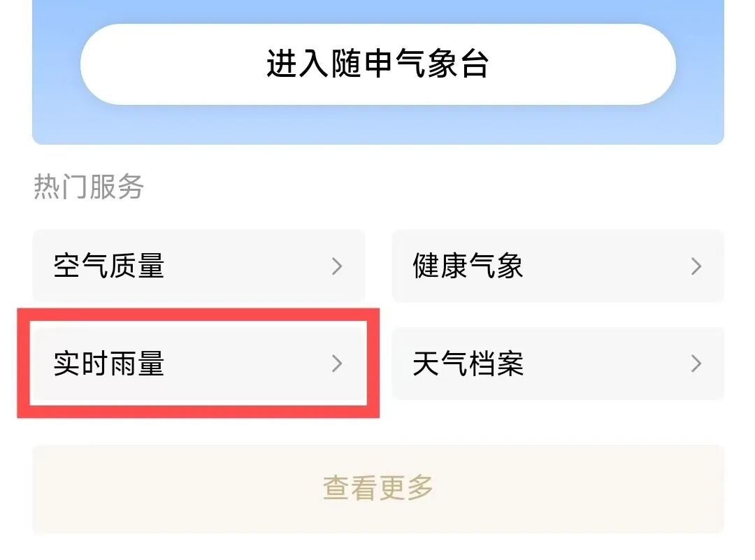This screenshot has width=755, height=560.
Task: Open the 天气档案 service tile
Action: click(557, 364)
